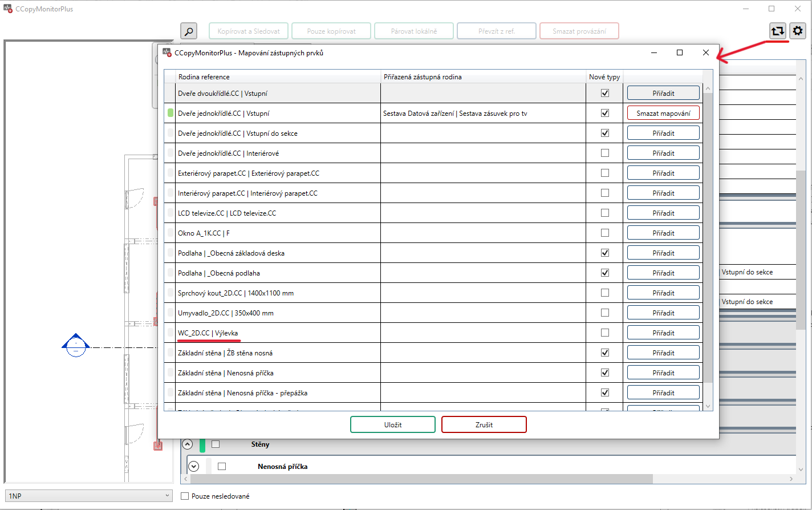Click Přiřadit for _Obecná podlaha row
812x510 pixels.
663,273
